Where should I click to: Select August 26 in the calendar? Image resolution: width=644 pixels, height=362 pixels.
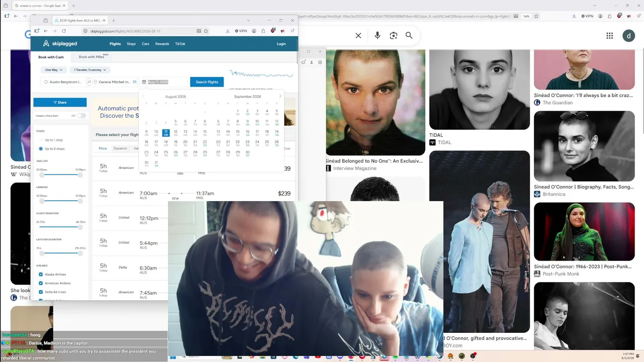(x=176, y=153)
